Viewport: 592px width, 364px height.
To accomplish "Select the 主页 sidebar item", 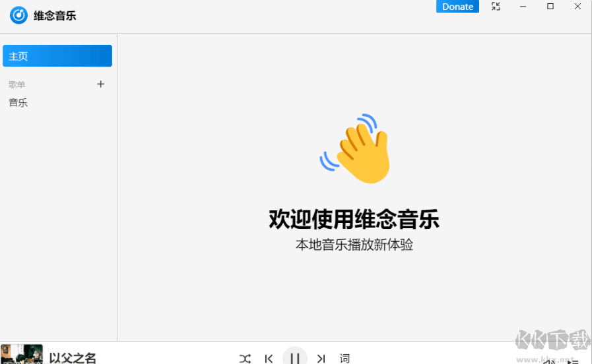I will click(57, 56).
